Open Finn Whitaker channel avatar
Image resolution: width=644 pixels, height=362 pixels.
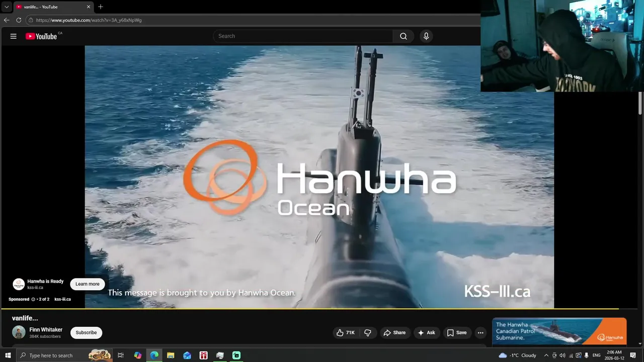click(19, 332)
